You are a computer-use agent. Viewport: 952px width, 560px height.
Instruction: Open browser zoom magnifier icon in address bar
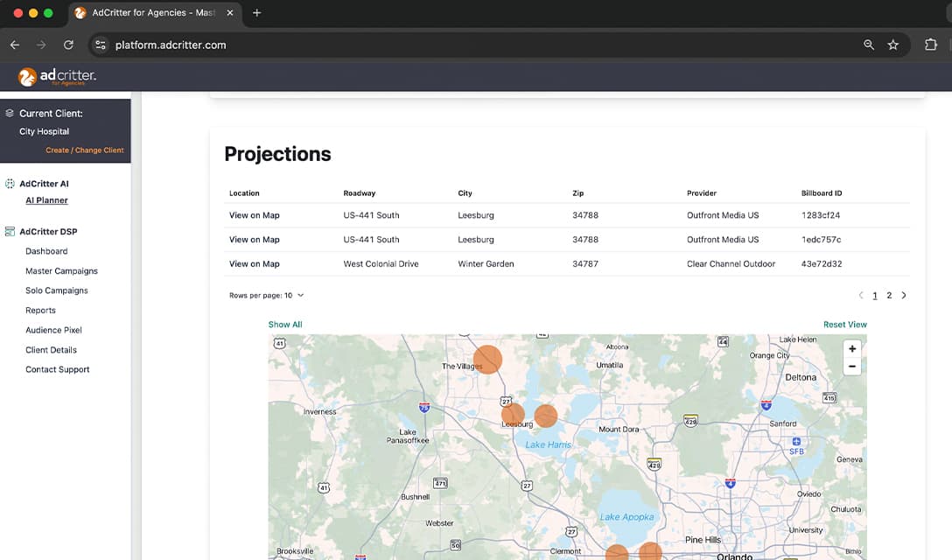tap(869, 45)
